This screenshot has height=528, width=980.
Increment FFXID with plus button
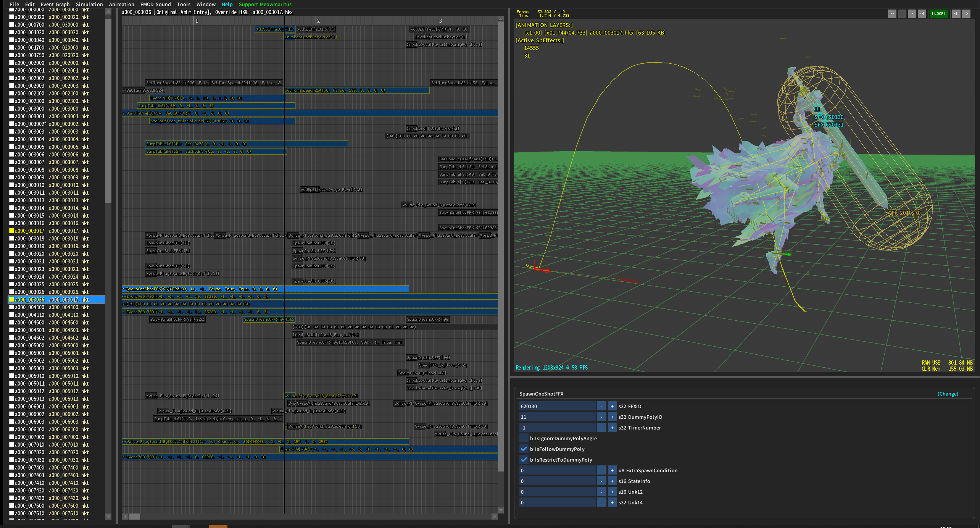612,407
